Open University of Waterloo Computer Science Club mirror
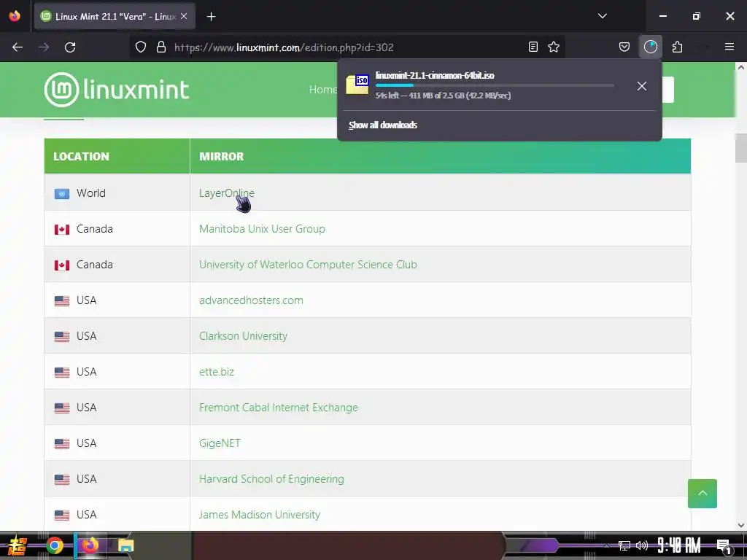Viewport: 747px width, 560px height. click(x=308, y=264)
